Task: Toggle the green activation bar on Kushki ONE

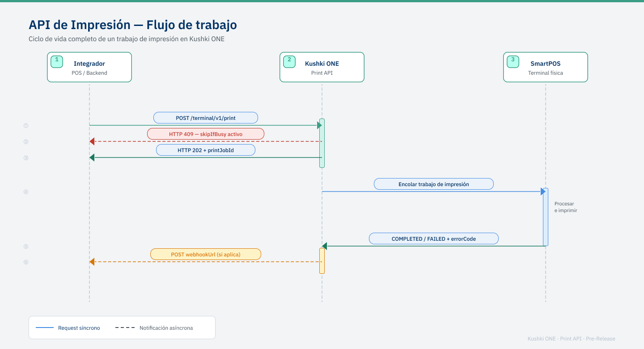Action: (x=322, y=143)
